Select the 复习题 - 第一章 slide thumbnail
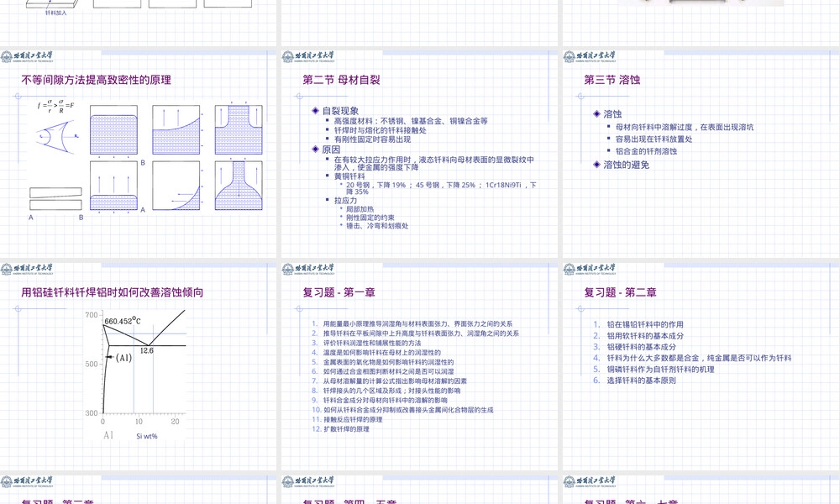Screen dimensions: 840x504 click(x=419, y=366)
